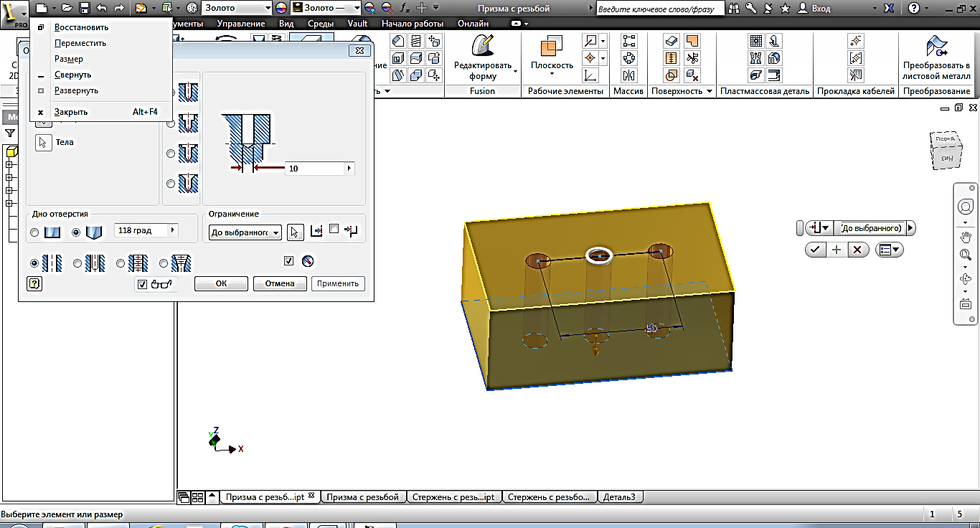Click Применить in the hole dialog

(338, 283)
